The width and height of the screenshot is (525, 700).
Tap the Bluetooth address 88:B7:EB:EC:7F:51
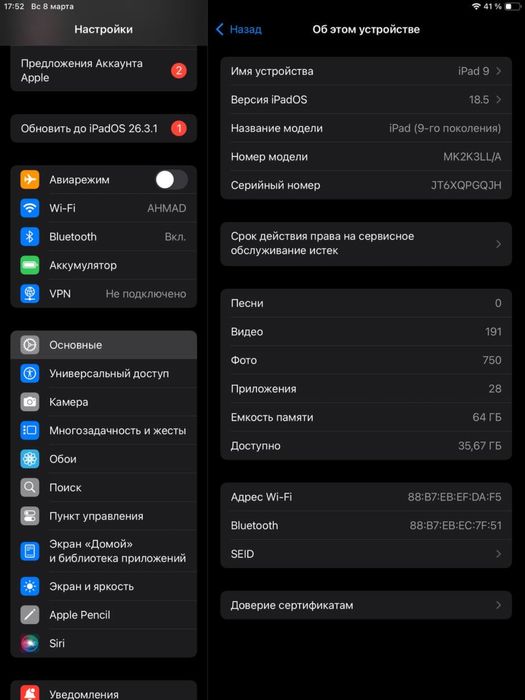point(455,525)
